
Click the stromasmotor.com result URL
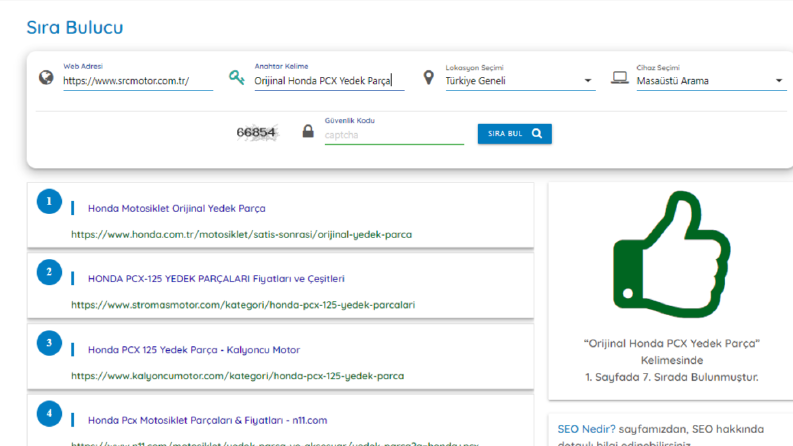point(243,305)
